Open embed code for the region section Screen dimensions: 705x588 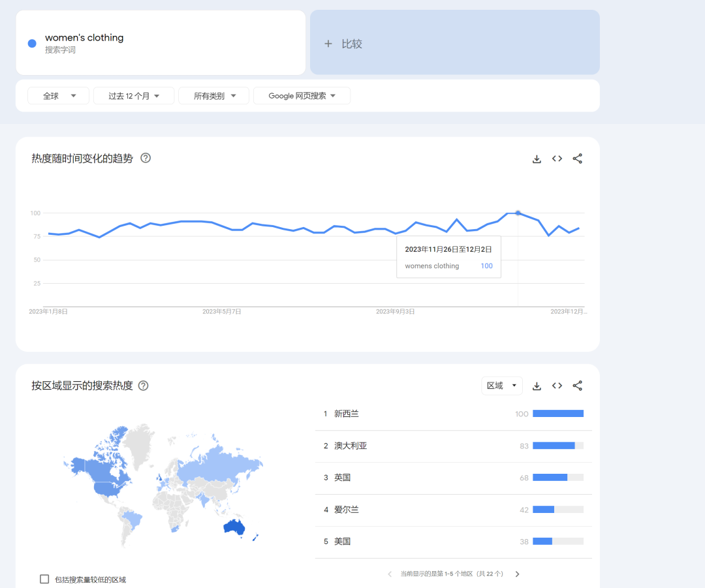pos(557,386)
